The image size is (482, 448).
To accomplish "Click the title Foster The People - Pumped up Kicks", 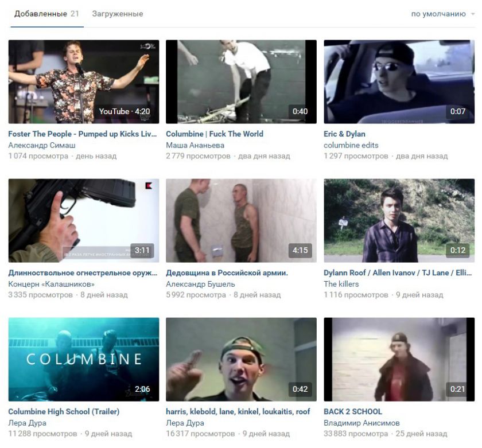I will coord(83,134).
